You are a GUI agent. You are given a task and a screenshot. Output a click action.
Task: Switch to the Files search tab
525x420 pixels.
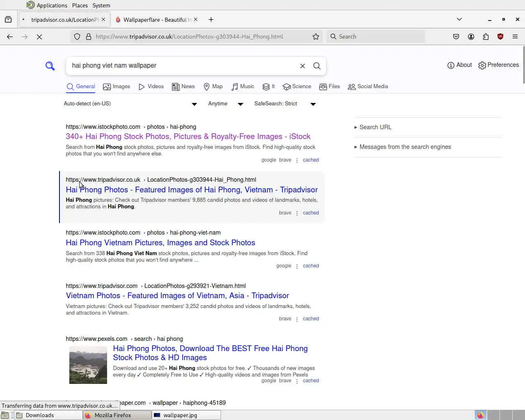click(x=330, y=87)
